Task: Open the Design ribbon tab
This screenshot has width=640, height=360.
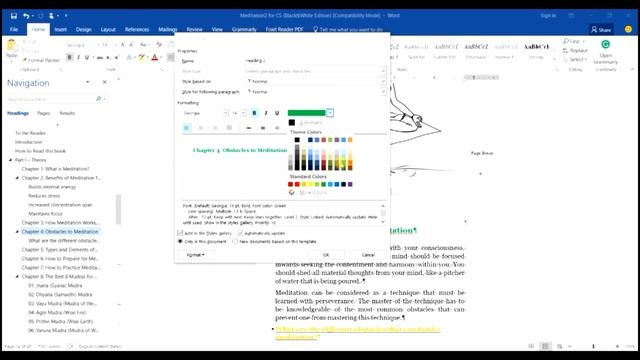Action: coord(84,29)
